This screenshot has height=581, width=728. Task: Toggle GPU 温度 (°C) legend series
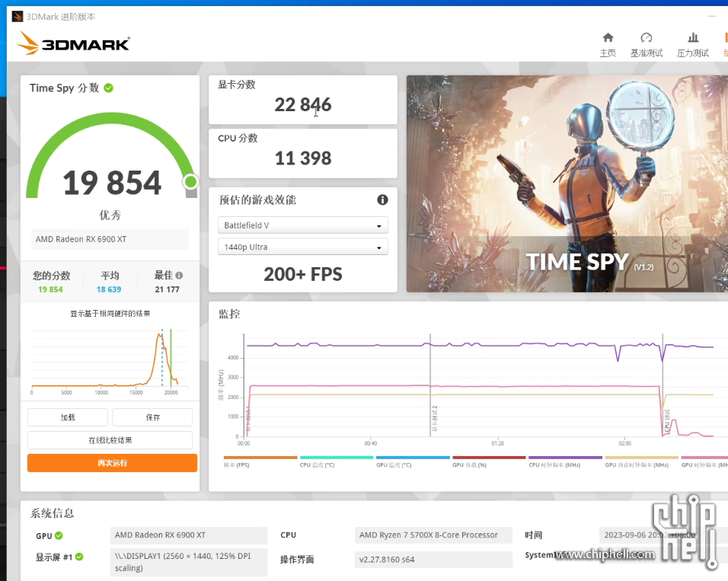click(x=413, y=461)
